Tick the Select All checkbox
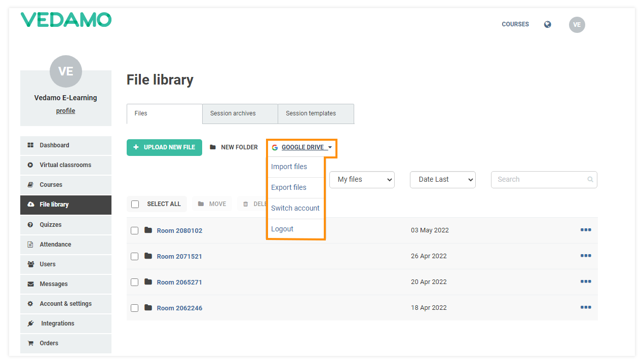 pyautogui.click(x=135, y=204)
